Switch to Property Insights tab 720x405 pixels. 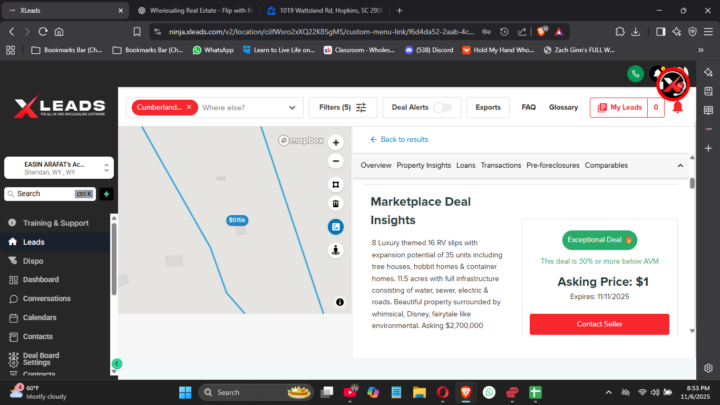point(423,165)
